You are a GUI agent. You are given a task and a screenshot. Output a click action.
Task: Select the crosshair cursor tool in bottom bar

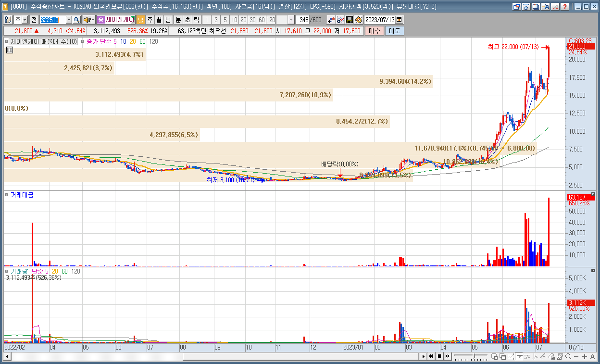coord(519,356)
